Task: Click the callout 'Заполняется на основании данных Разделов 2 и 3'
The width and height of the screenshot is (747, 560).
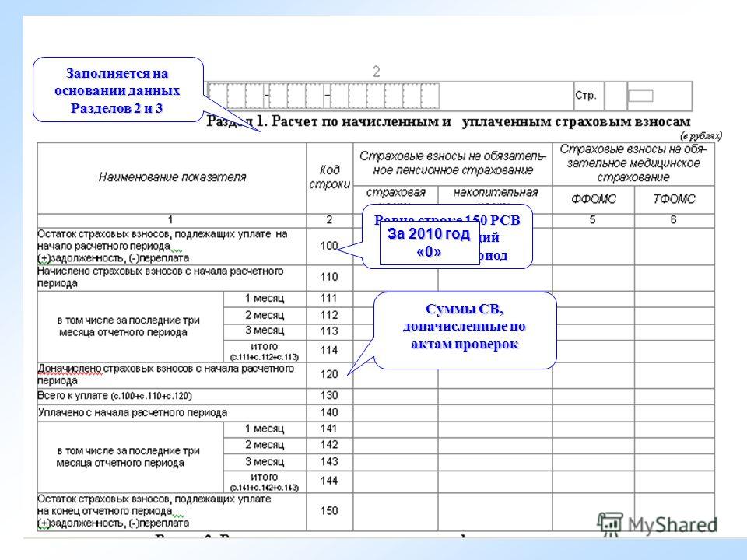Action: (x=117, y=90)
